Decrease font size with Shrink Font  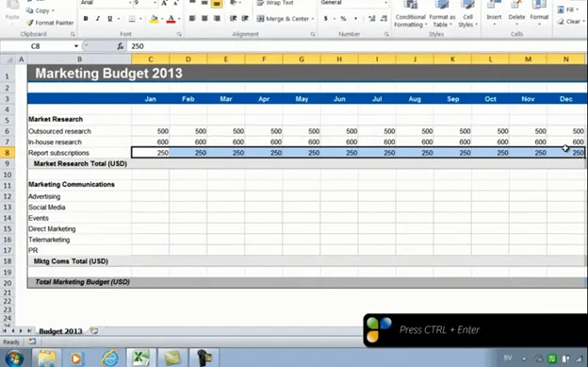point(175,3)
